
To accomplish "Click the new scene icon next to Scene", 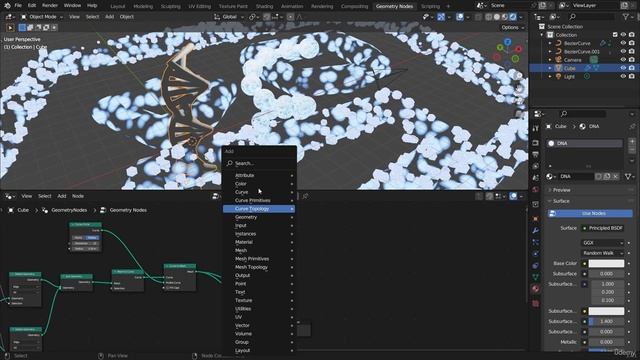I will pos(542,6).
